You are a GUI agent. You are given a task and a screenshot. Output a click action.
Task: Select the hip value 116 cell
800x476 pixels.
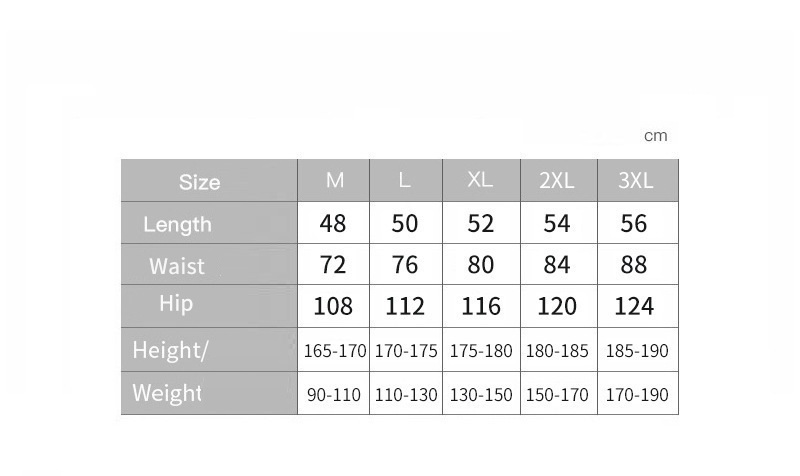click(481, 306)
